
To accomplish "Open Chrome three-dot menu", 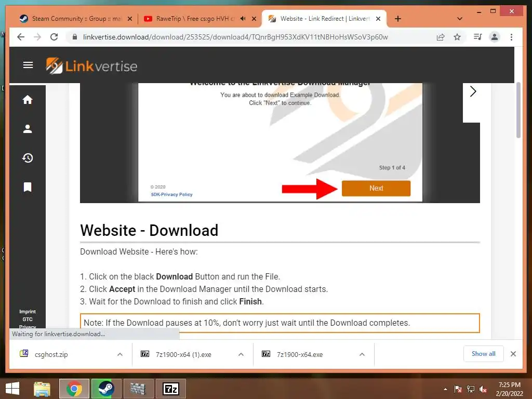I will coord(511,37).
